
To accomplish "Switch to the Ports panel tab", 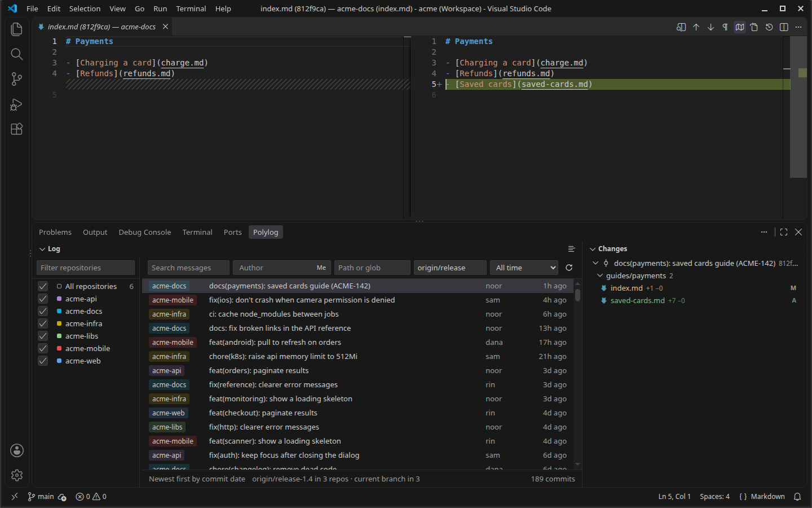I will click(232, 232).
